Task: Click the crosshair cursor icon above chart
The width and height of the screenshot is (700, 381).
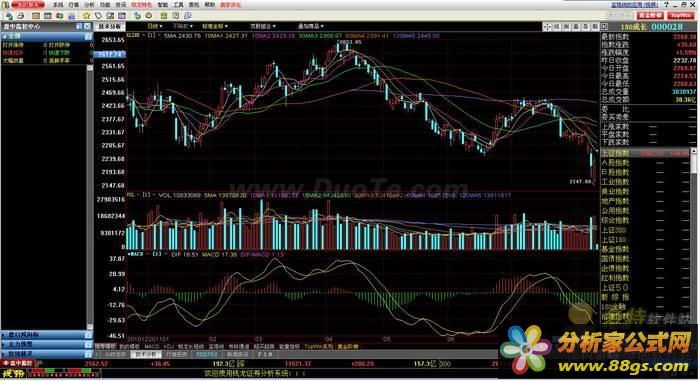Action: (547, 27)
